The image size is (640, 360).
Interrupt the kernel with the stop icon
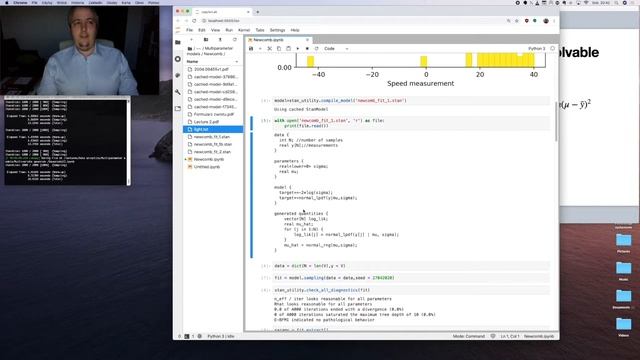coord(307,49)
